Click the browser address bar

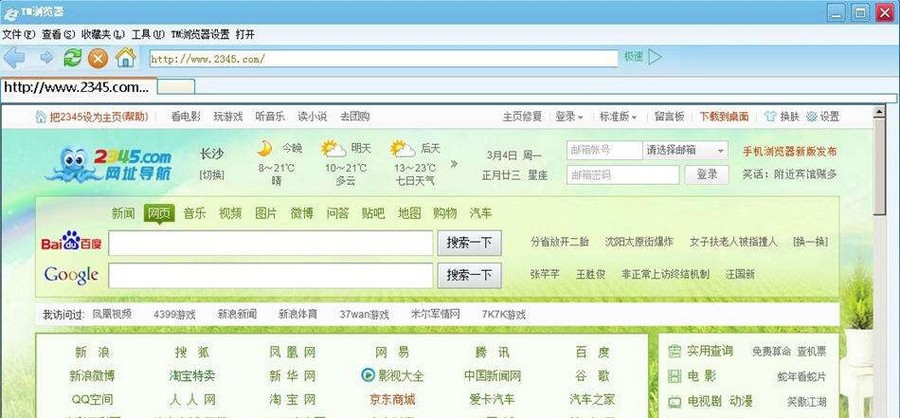point(383,58)
